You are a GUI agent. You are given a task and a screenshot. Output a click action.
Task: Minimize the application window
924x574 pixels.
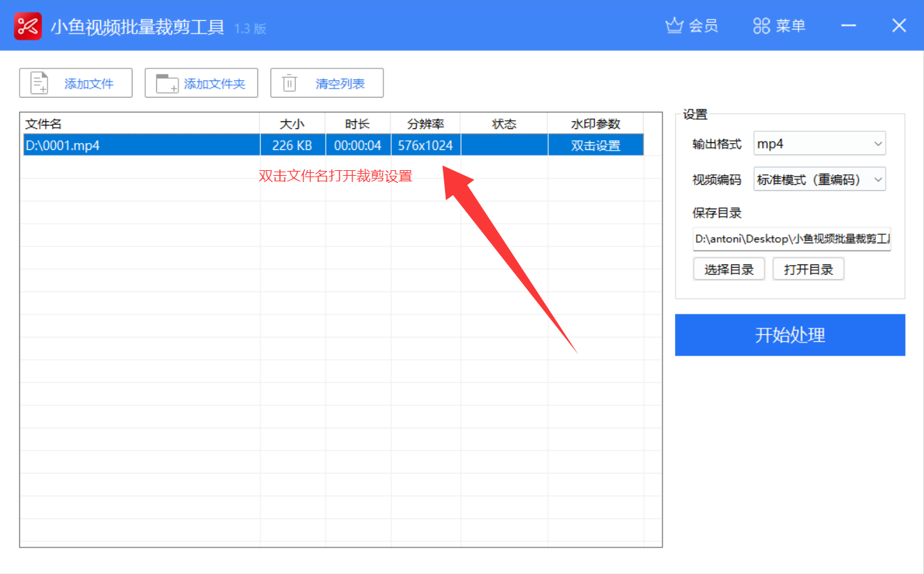coord(849,26)
